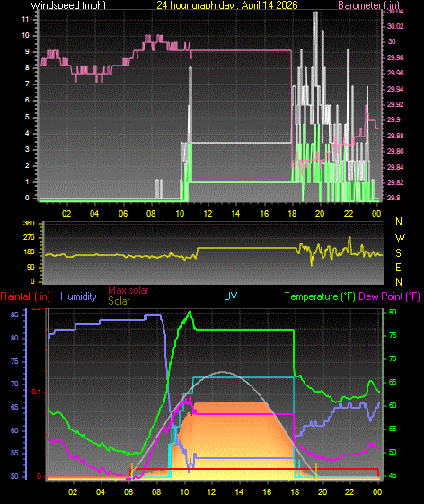Viewport: 424px width, 504px height.
Task: Click the '14' hour label under bottom graph
Action: 239,492
